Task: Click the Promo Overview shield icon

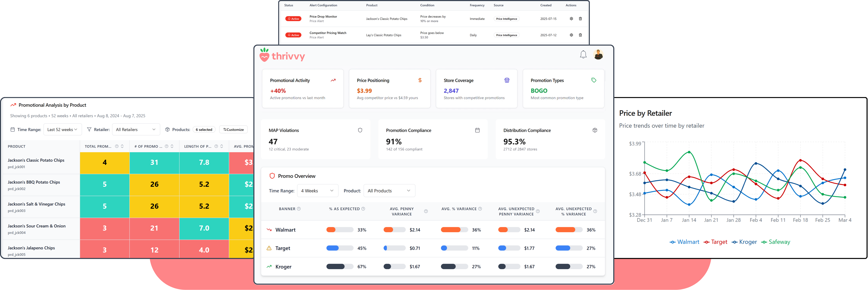Action: click(x=272, y=176)
